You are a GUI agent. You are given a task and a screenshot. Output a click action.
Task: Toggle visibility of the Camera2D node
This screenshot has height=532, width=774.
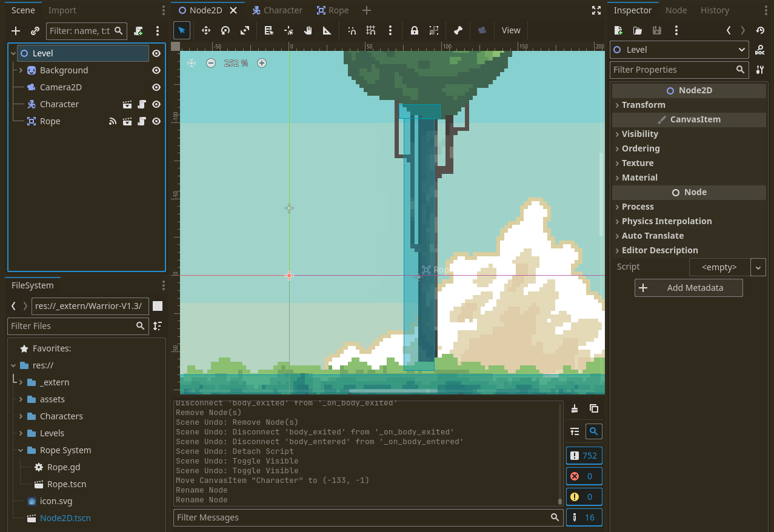[x=156, y=87]
